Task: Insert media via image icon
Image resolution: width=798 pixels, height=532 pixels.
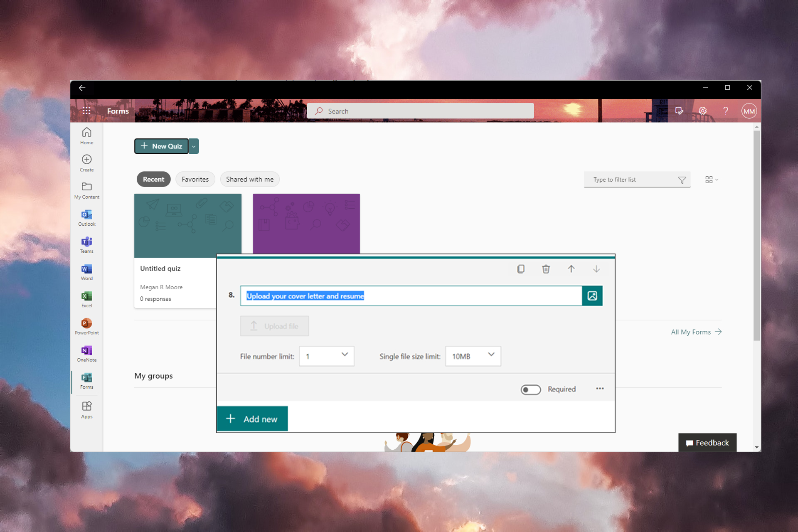Action: coord(592,296)
